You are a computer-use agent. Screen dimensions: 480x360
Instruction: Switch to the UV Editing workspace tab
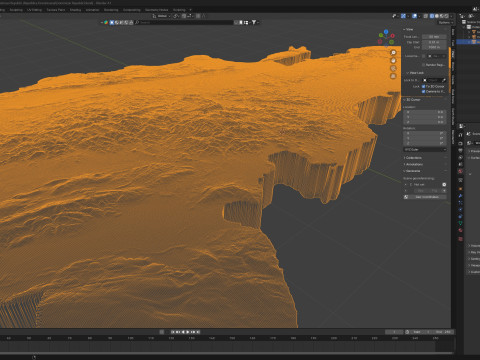pyautogui.click(x=34, y=10)
